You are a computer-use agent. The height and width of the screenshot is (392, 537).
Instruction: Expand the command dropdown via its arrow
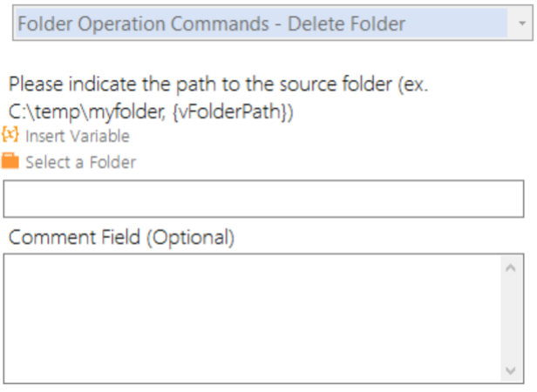point(521,24)
